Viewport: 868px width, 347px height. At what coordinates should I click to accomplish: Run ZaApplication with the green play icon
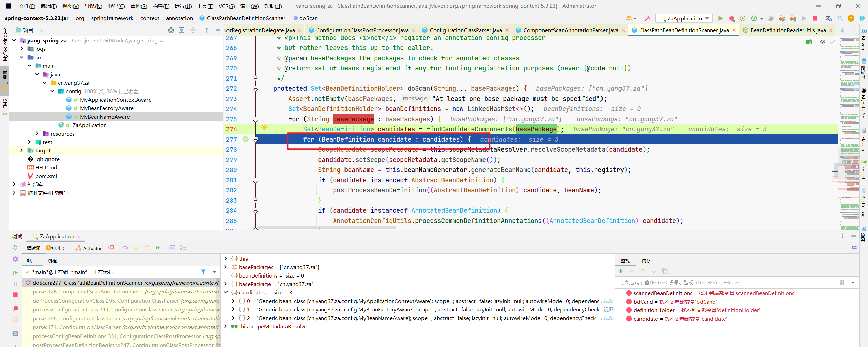(721, 18)
